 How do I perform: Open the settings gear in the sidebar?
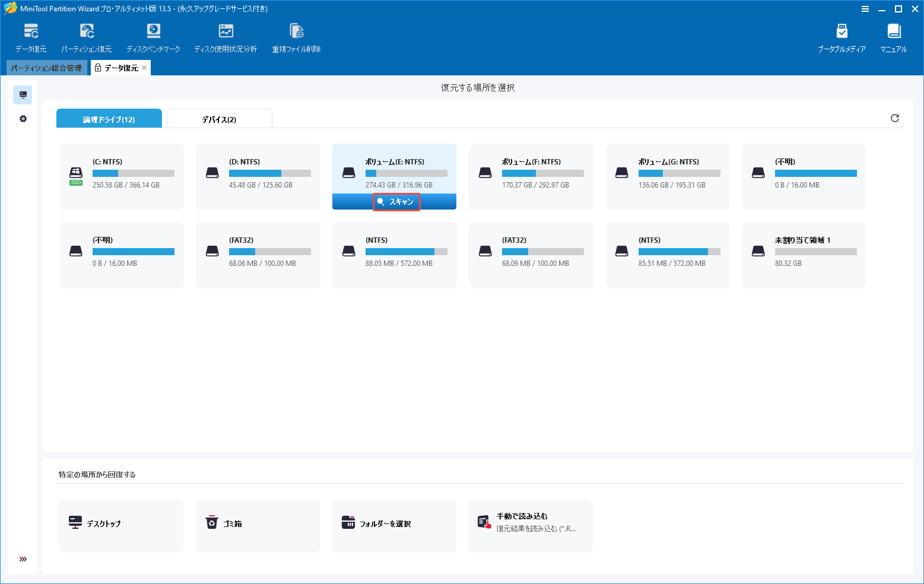coord(23,118)
